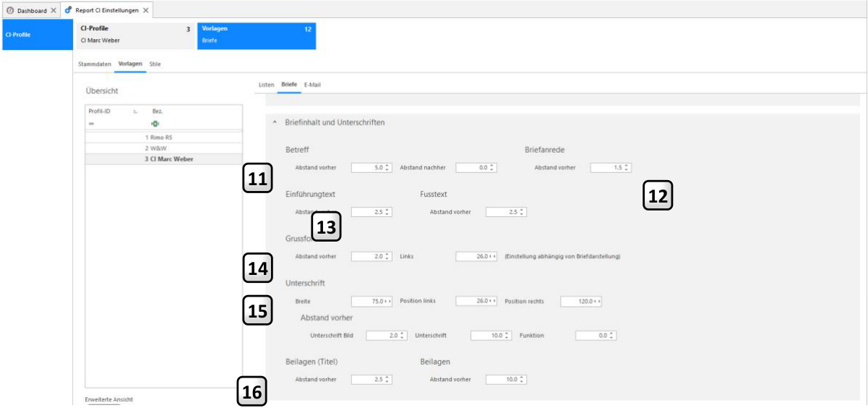This screenshot has width=868, height=408.
Task: Open the Stile tab
Action: 155,64
